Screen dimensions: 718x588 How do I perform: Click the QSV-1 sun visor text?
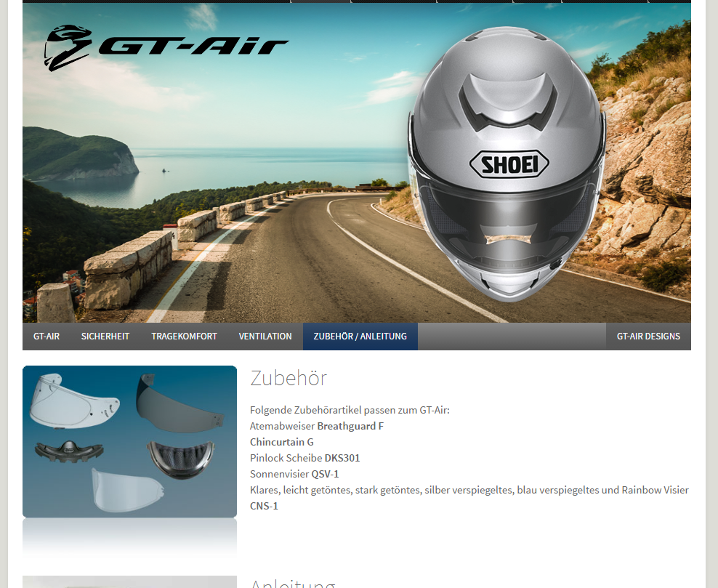coord(325,474)
